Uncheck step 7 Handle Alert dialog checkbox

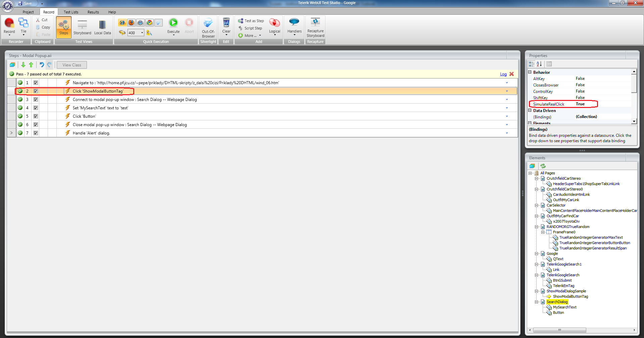[x=36, y=133]
